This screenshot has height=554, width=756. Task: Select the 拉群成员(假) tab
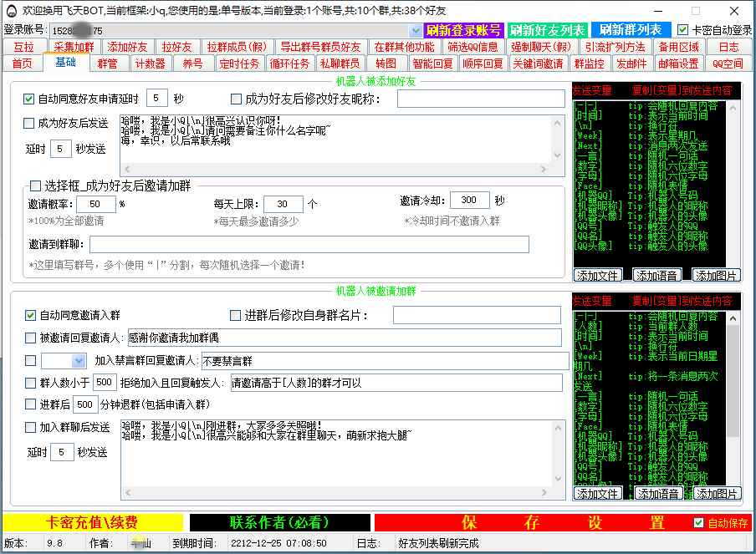click(x=237, y=47)
